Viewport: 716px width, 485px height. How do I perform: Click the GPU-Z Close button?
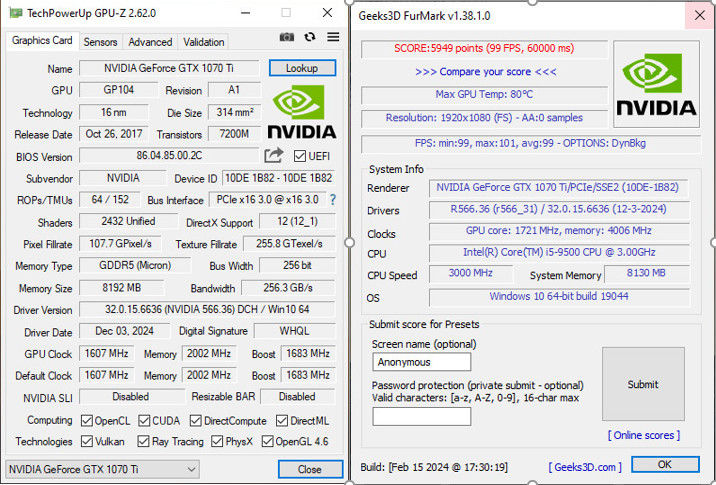310,469
